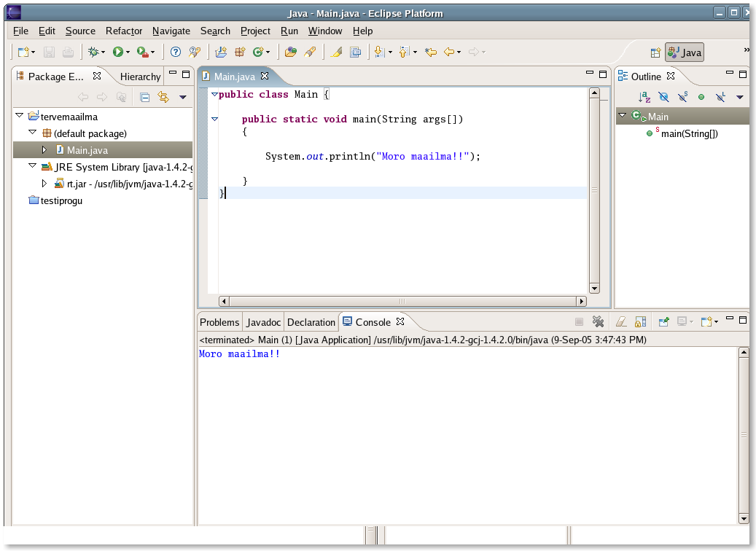Launch Debug with the bug icon

pyautogui.click(x=93, y=52)
